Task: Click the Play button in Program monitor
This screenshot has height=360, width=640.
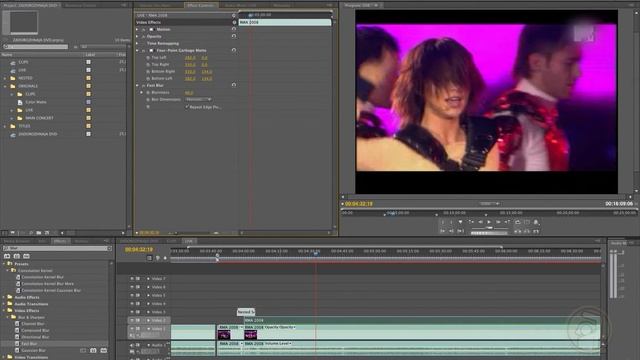Action: click(x=489, y=222)
